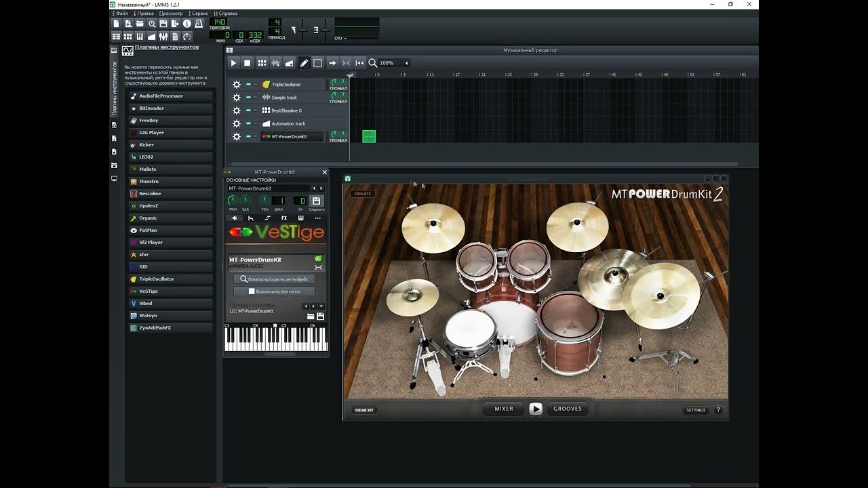Create a new project with toolbar icon

(x=116, y=24)
